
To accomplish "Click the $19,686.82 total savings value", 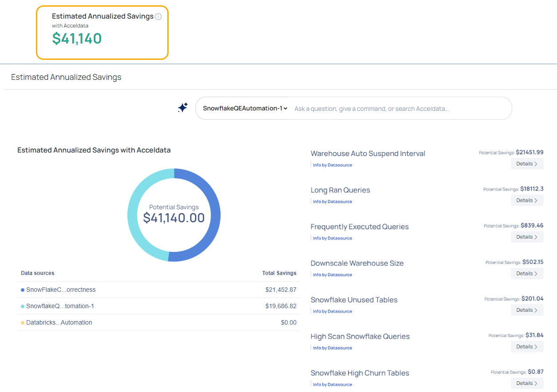I will click(x=281, y=306).
